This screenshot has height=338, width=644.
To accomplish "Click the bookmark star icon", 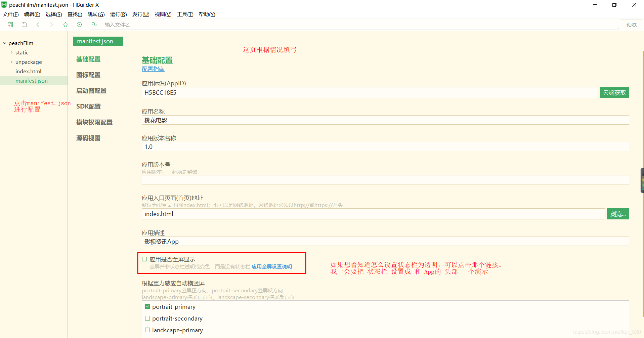I will point(66,25).
